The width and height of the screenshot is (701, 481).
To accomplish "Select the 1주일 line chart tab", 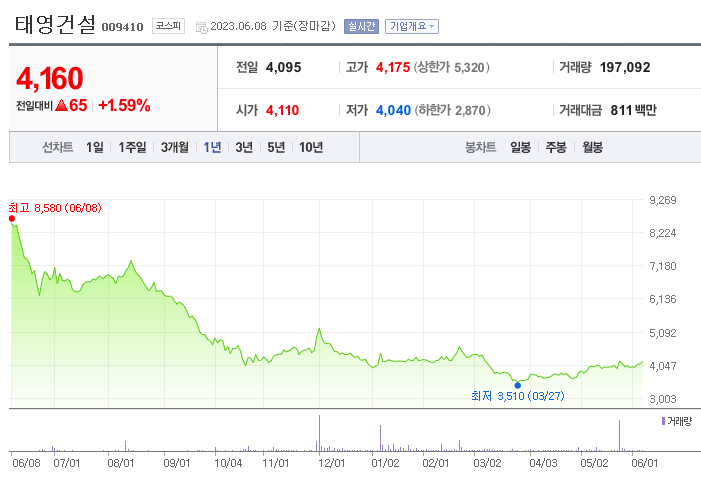I will pyautogui.click(x=132, y=147).
